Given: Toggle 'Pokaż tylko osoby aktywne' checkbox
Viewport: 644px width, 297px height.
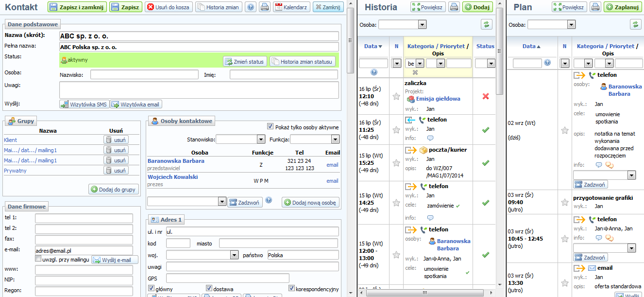Looking at the screenshot, I should coord(271,127).
